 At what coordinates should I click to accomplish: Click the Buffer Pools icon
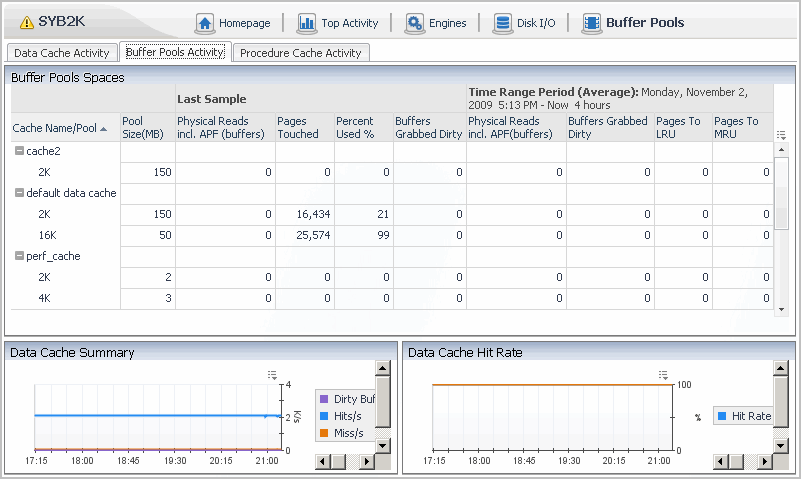592,23
